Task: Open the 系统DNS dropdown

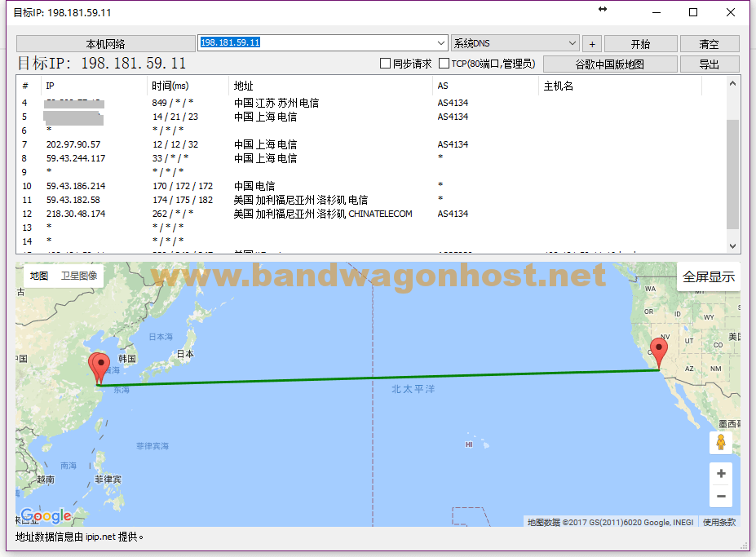Action: (515, 43)
